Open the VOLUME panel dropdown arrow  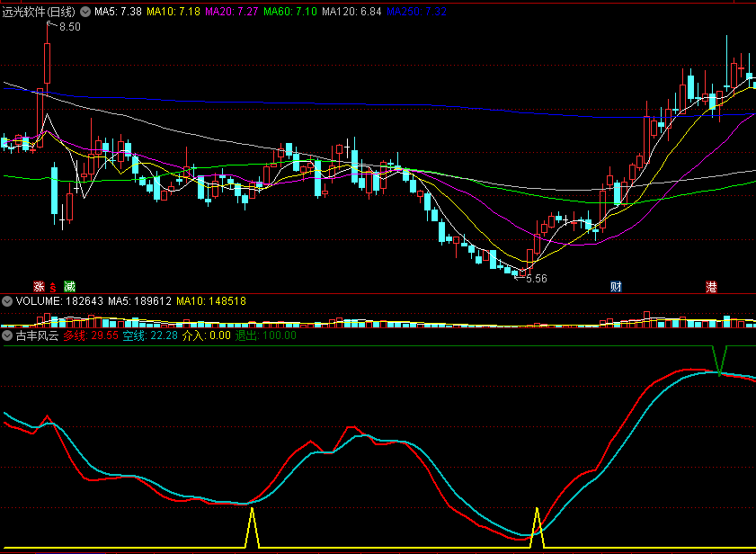pos(7,301)
